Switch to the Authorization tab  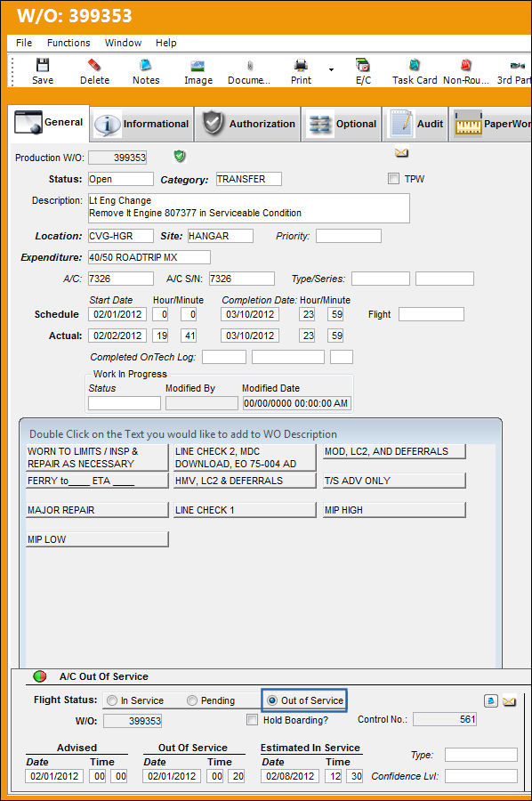tap(248, 124)
